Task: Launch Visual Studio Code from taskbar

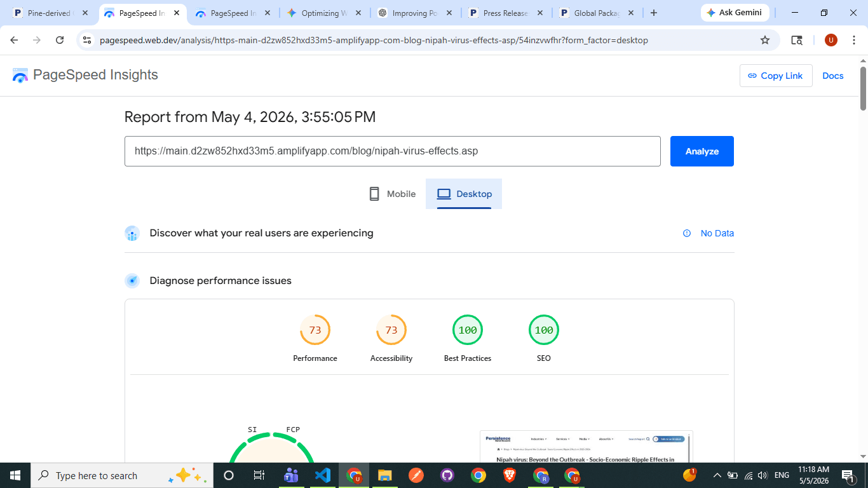Action: [x=323, y=475]
